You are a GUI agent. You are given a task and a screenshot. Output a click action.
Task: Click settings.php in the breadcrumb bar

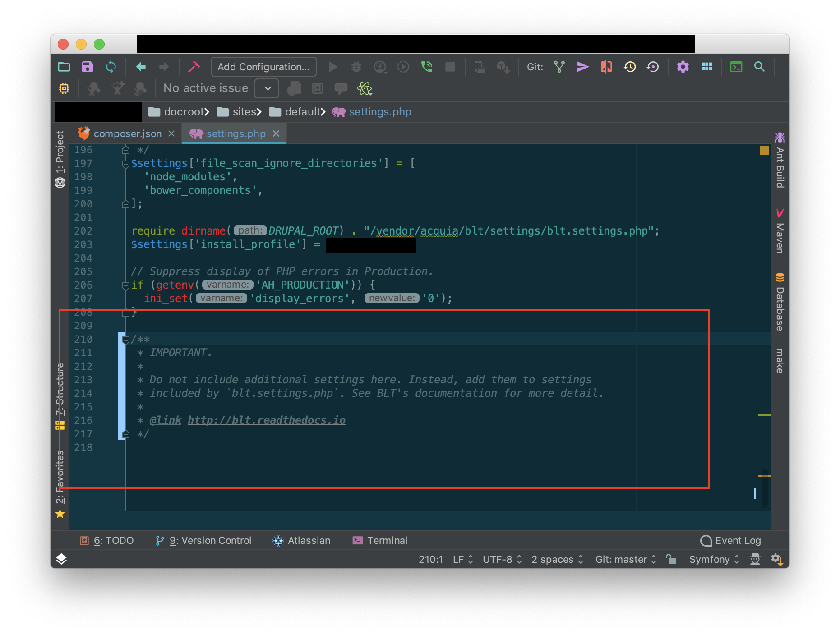[x=372, y=112]
